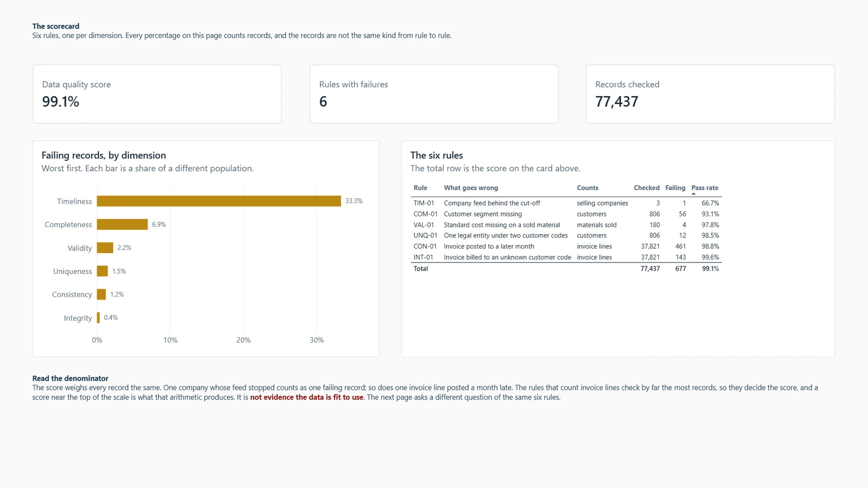
Task: Click the CON-01 rule cell
Action: coord(425,247)
